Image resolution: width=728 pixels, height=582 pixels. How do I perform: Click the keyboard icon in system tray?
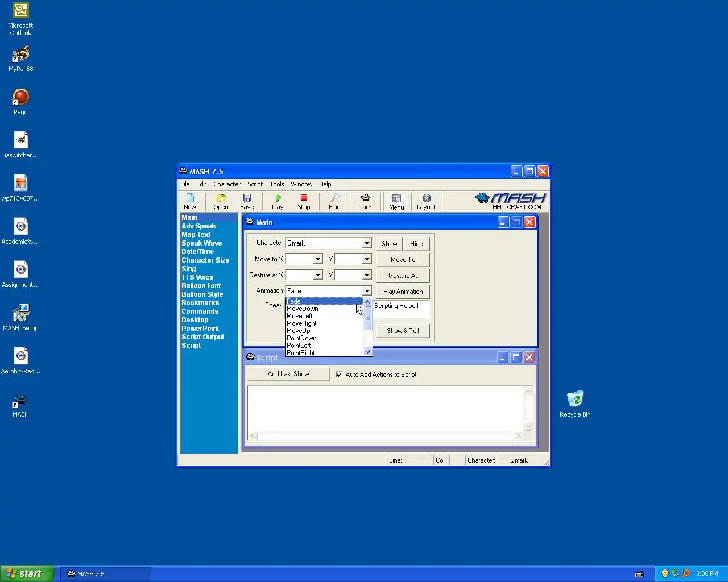tap(639, 574)
